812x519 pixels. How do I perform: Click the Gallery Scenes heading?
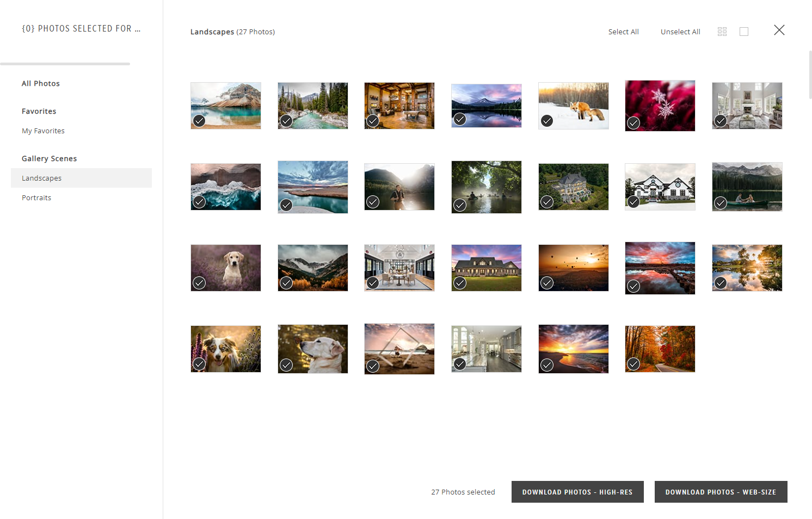(x=50, y=158)
